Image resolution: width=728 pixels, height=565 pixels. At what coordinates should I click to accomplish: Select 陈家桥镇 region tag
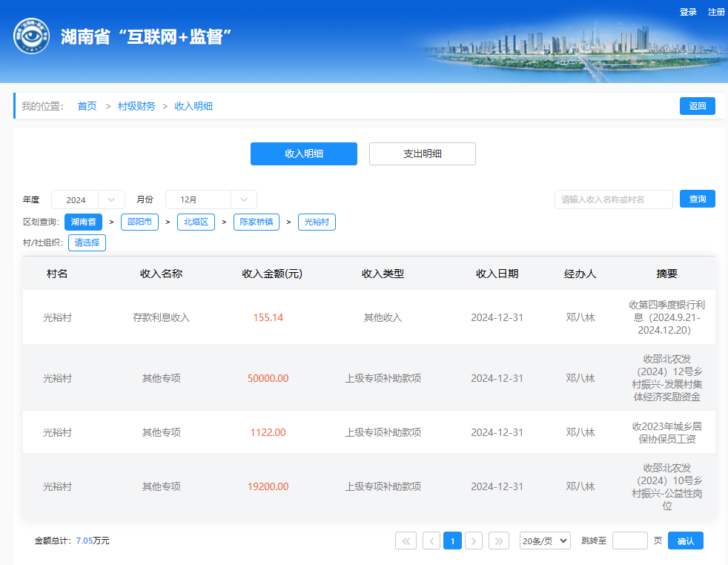(257, 222)
